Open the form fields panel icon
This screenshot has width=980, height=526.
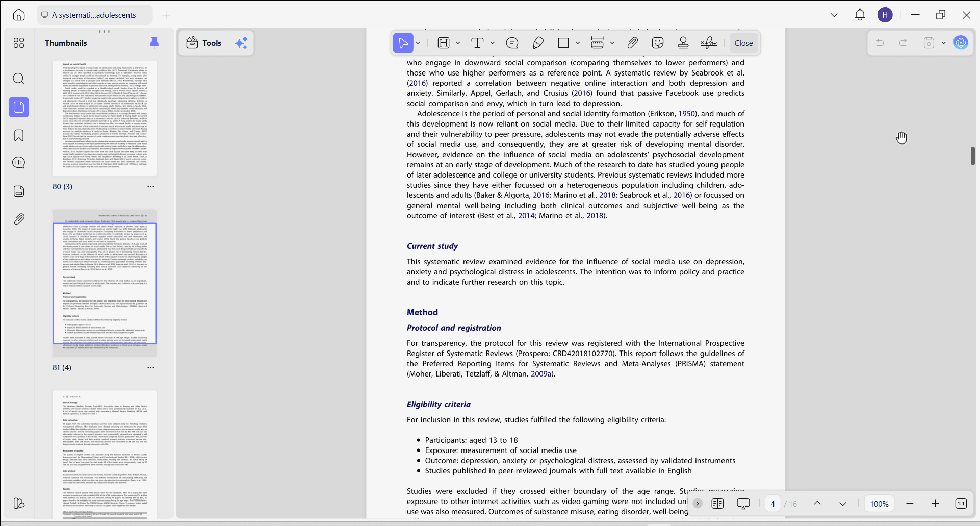pyautogui.click(x=19, y=191)
